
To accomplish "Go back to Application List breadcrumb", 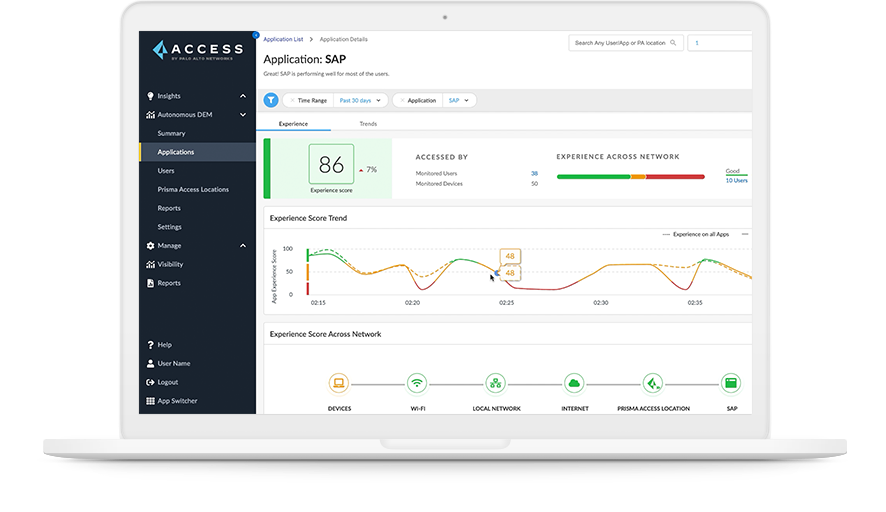I will point(283,40).
